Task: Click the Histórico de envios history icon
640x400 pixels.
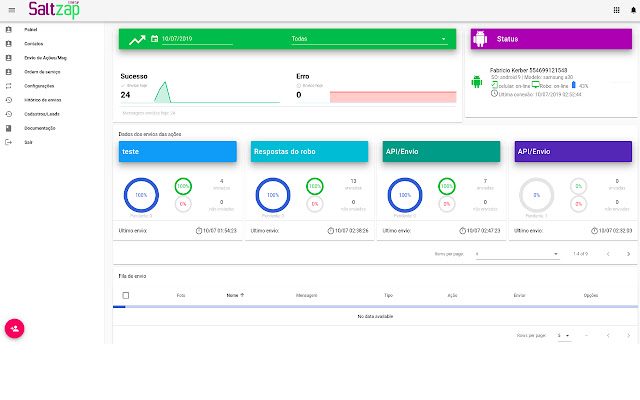Action: (9, 100)
